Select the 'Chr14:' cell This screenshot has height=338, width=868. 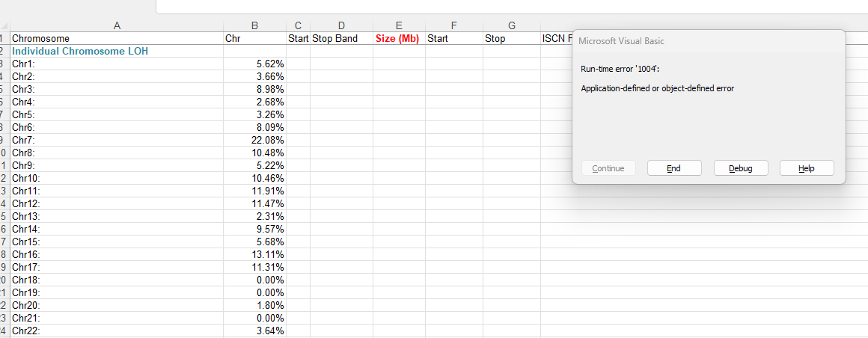click(117, 229)
